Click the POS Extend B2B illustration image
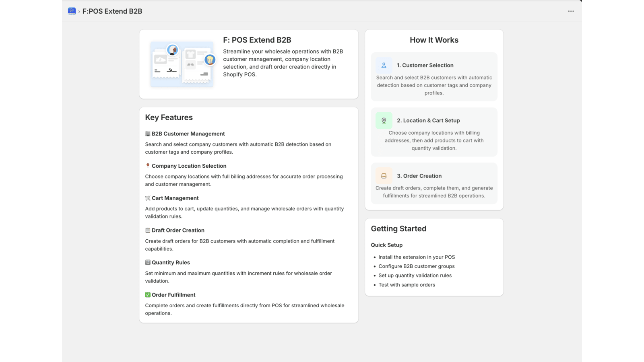The image size is (644, 362). coord(182,64)
